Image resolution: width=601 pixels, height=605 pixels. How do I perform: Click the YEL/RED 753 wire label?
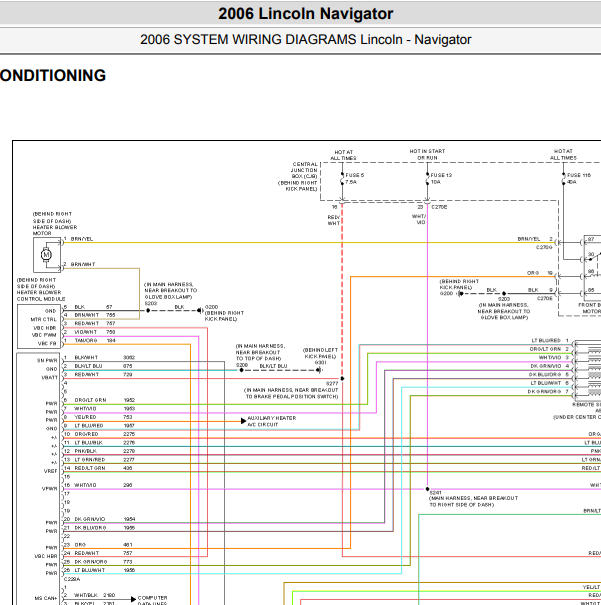[x=103, y=417]
